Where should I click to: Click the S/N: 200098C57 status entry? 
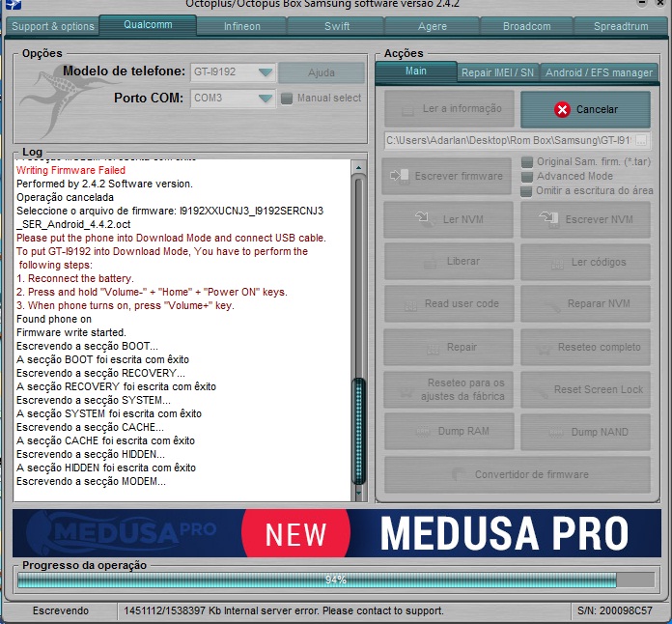pyautogui.click(x=615, y=610)
